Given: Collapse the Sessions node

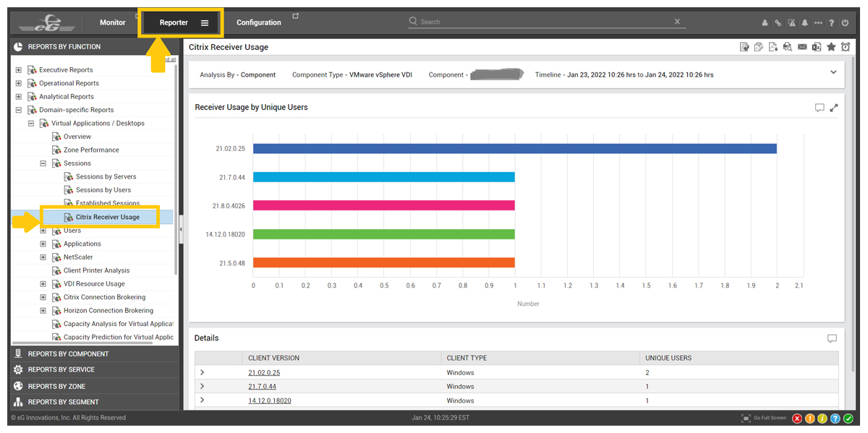Looking at the screenshot, I should [x=43, y=163].
